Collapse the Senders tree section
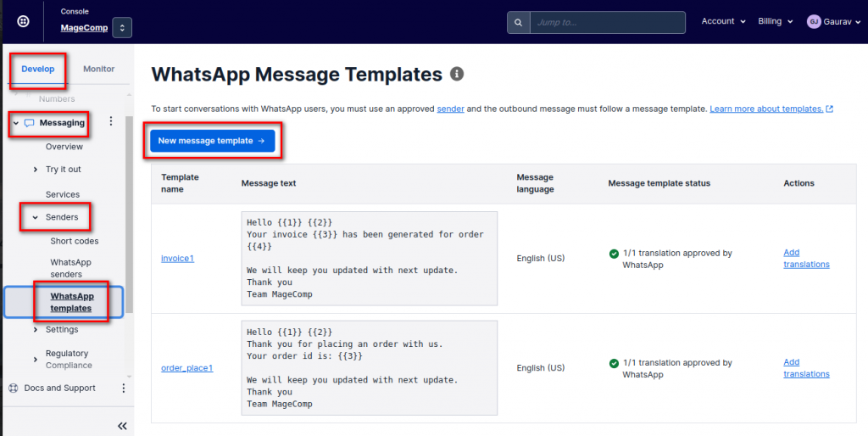The height and width of the screenshot is (436, 868). pos(35,218)
